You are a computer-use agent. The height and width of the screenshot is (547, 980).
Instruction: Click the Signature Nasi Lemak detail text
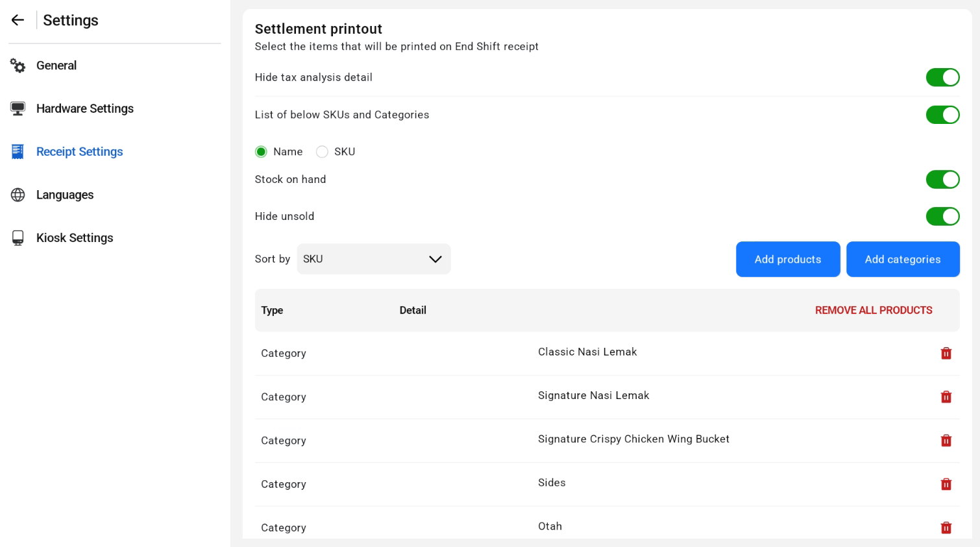point(593,395)
